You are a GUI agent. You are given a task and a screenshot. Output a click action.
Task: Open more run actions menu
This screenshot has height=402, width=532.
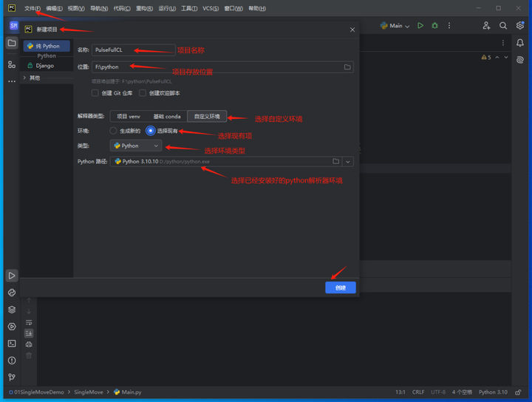(x=449, y=25)
